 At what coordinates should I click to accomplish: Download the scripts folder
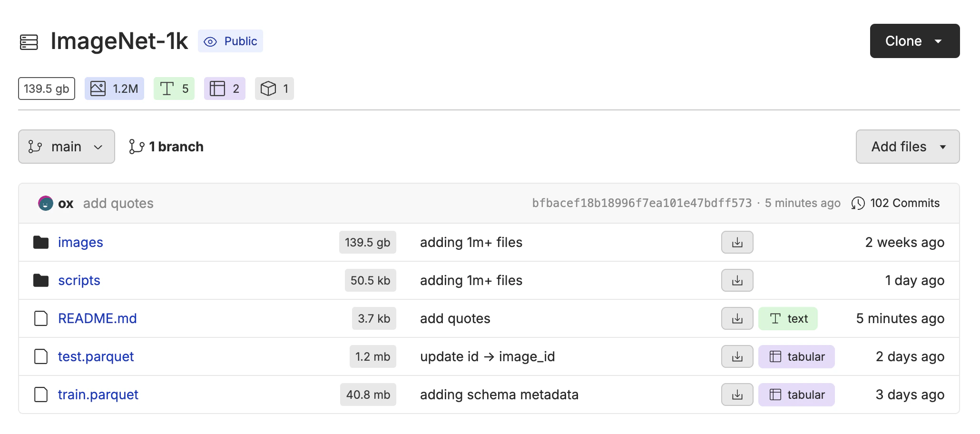pos(737,280)
